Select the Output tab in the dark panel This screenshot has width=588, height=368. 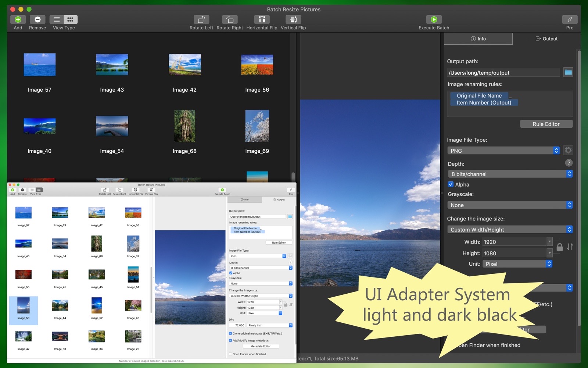tap(546, 39)
